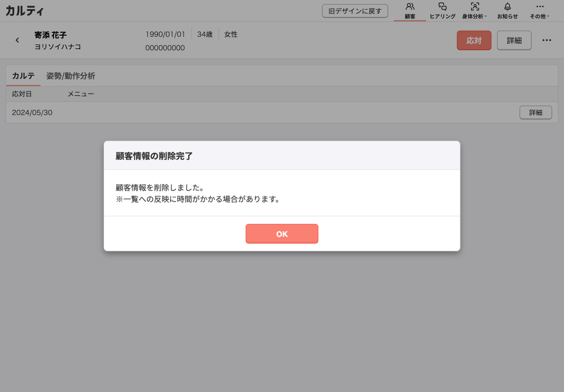Open お知らせ notifications bell
This screenshot has height=392, width=564.
(507, 11)
